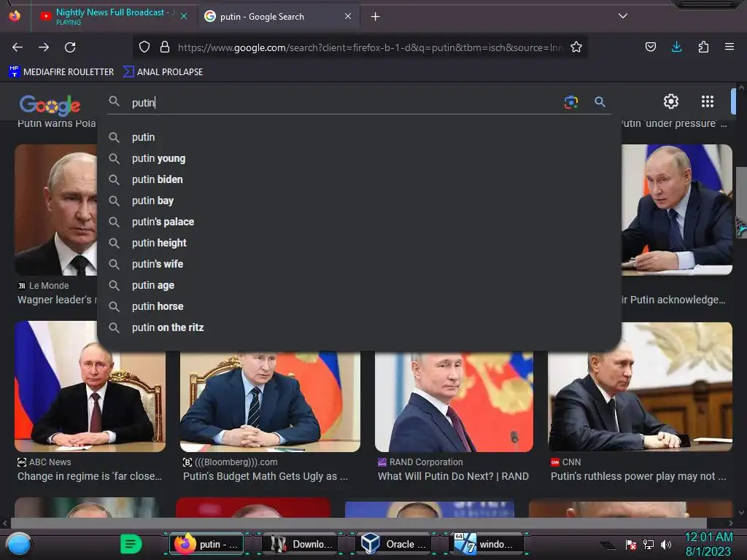Go back with the browser back arrow
The width and height of the screenshot is (747, 560).
click(x=18, y=47)
